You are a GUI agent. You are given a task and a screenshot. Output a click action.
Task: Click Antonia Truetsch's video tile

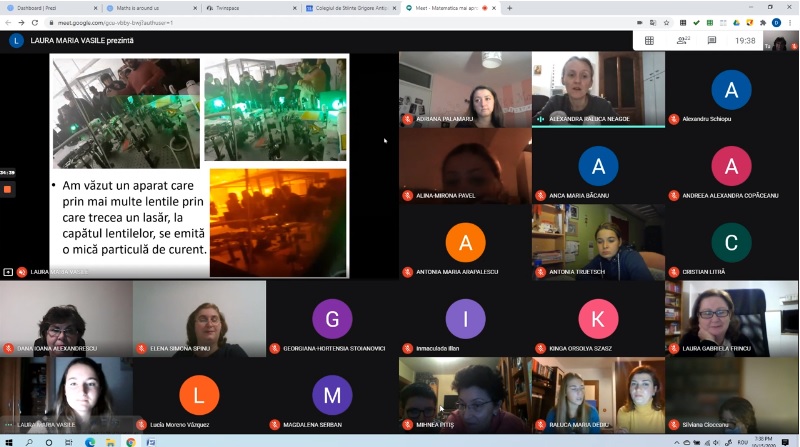(x=598, y=242)
